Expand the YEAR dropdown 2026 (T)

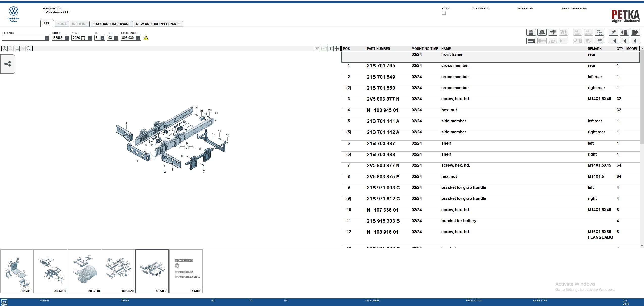tap(90, 38)
